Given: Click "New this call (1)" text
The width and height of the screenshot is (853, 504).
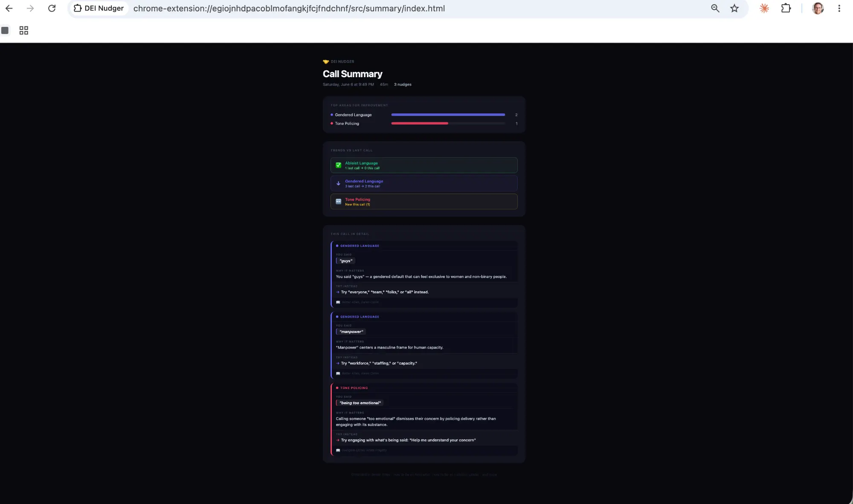Looking at the screenshot, I should (357, 205).
